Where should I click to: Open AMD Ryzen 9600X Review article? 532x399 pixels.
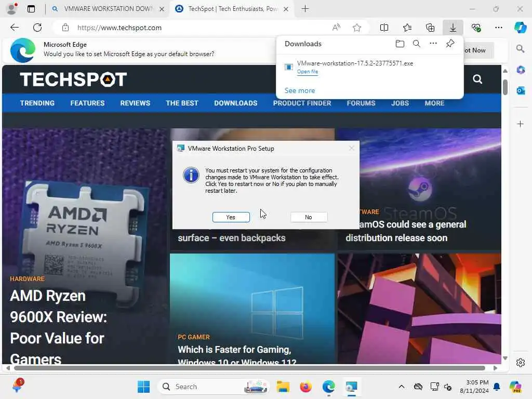(x=58, y=327)
